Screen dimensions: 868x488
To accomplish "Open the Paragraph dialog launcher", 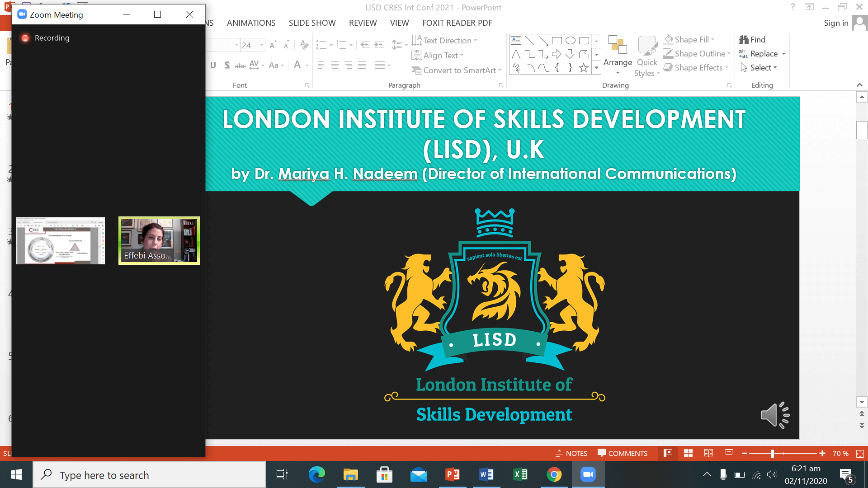I will pos(501,85).
